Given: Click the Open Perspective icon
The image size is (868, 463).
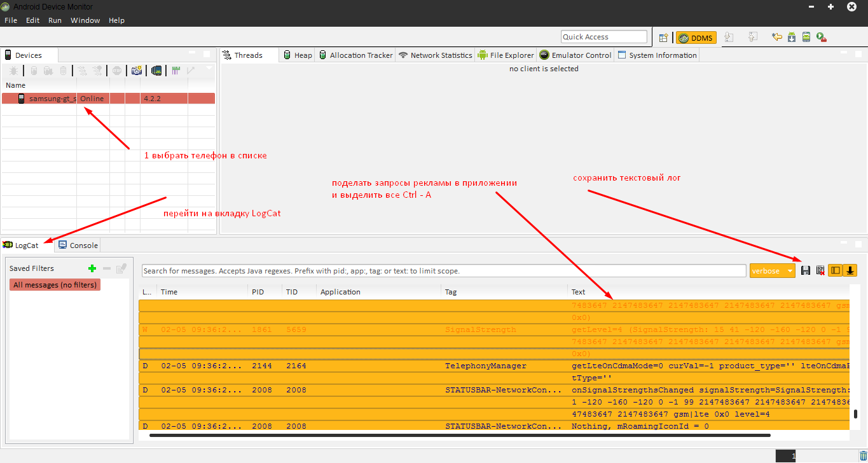Looking at the screenshot, I should coord(663,38).
